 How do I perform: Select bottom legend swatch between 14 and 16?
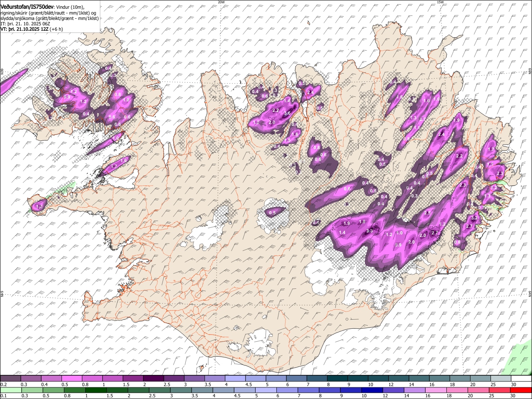415,389
